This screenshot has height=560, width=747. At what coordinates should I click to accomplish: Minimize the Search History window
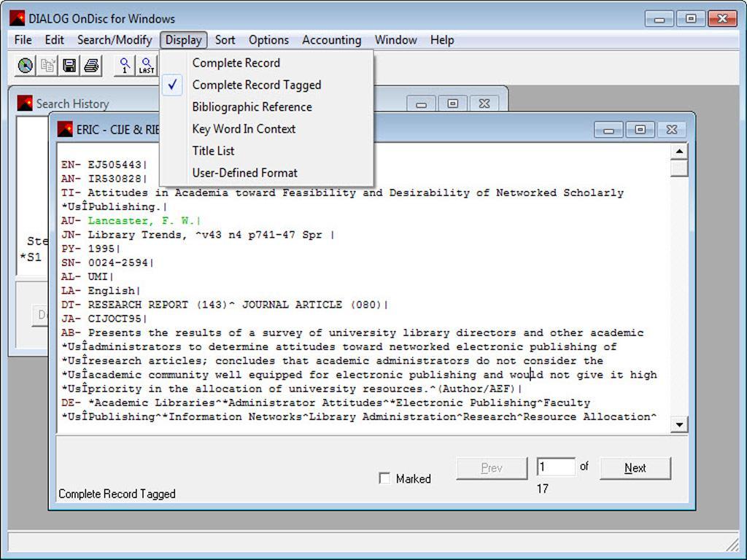[x=421, y=104]
